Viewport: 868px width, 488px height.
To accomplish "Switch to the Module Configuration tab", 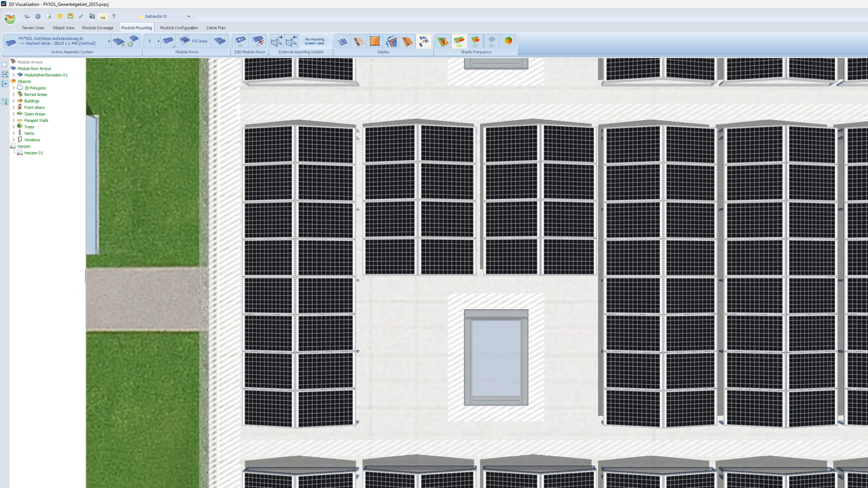I will click(179, 28).
